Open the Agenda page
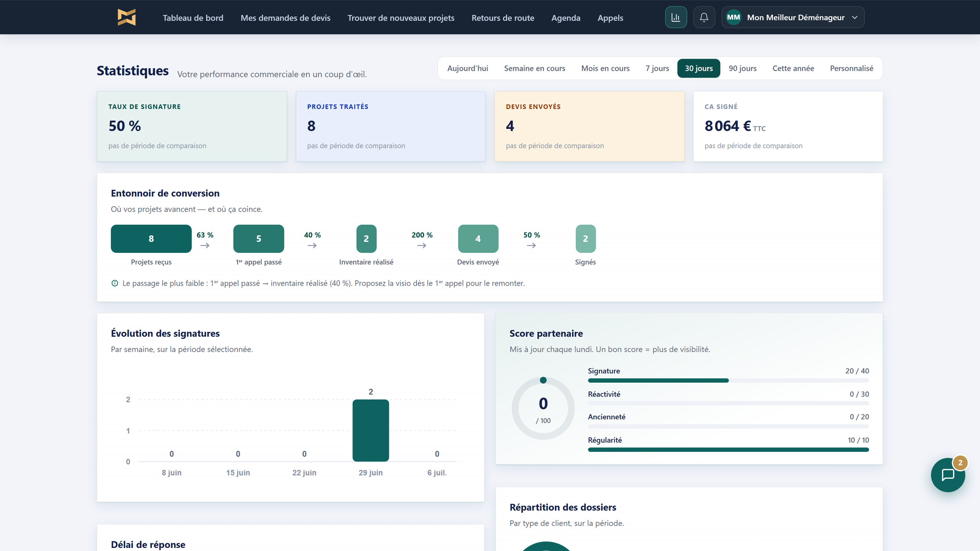The image size is (980, 551). click(x=566, y=18)
